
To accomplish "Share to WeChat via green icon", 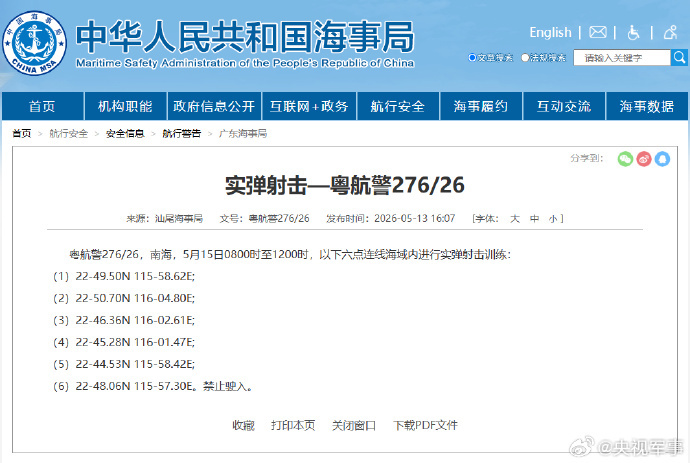I will 625,159.
